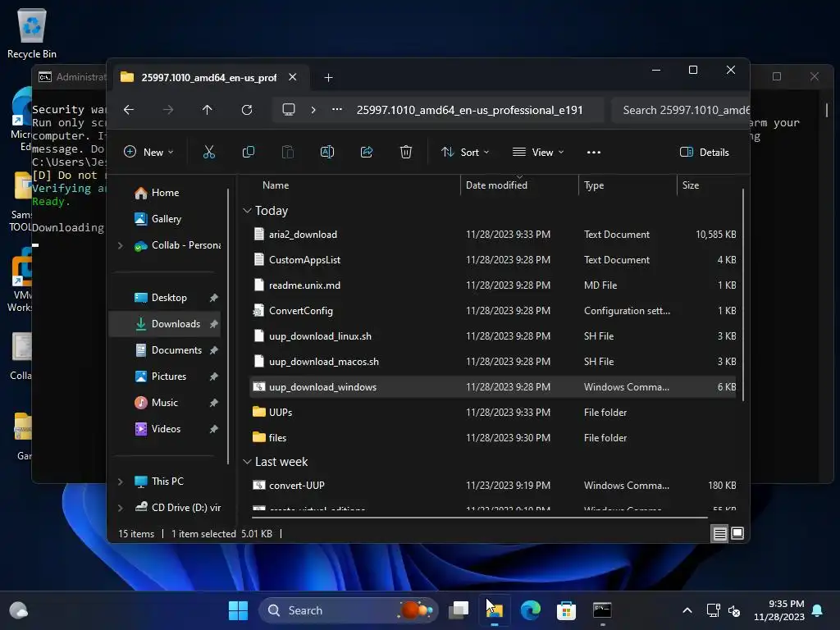Click the horizontal scrollbar in file list
Screen dimensions: 840x630
pos(479,518)
